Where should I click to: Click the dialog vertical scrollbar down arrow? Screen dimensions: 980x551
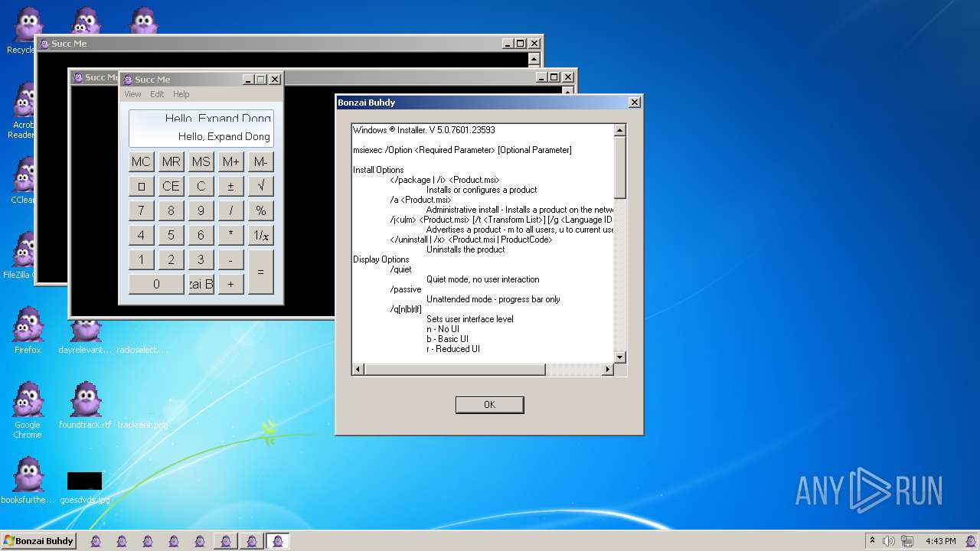(620, 357)
